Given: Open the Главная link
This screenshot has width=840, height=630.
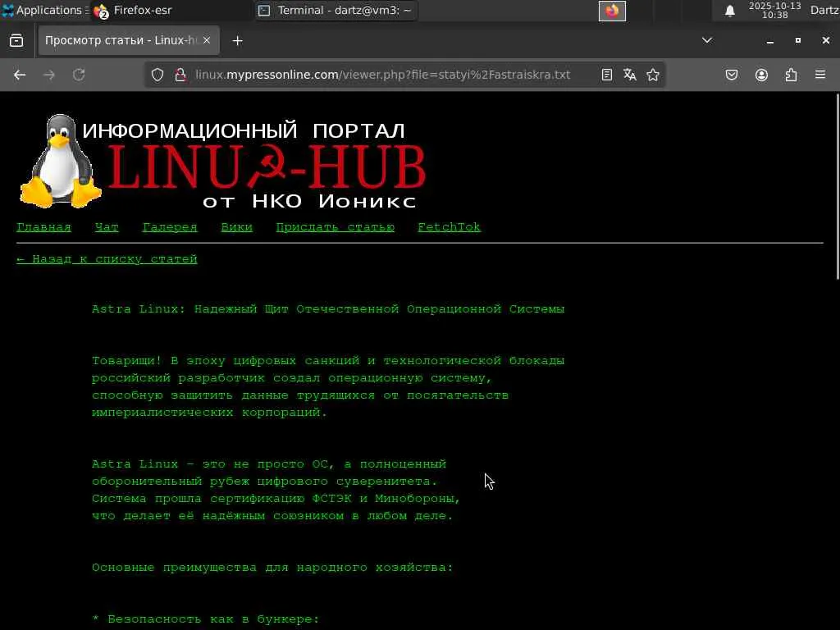Looking at the screenshot, I should click(x=44, y=227).
